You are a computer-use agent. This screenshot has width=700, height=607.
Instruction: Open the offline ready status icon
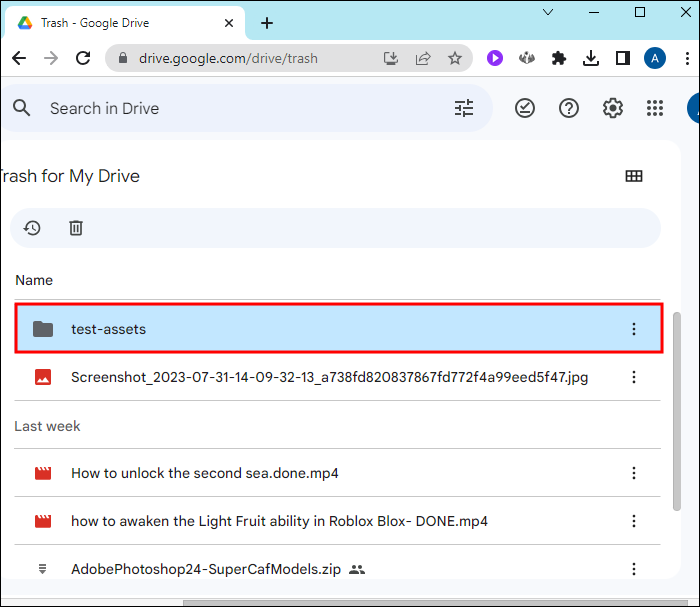[525, 108]
